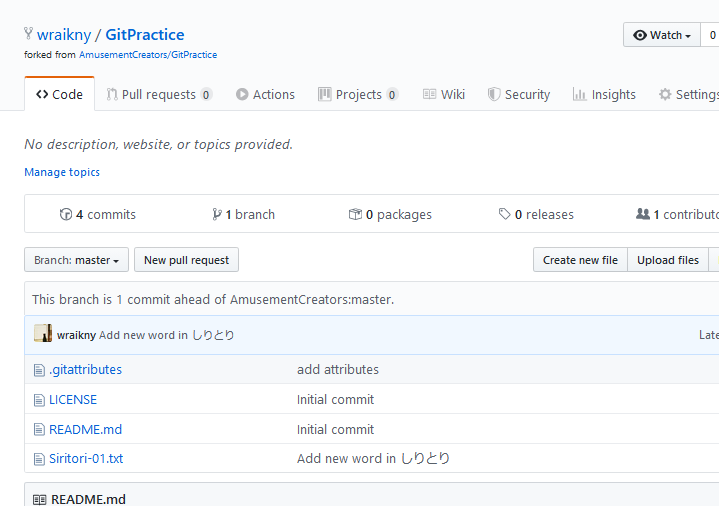View the 1 contributor link

click(677, 214)
